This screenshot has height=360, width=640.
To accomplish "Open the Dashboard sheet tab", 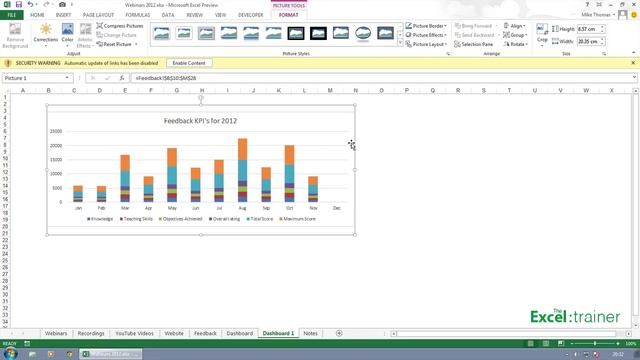I will (240, 333).
